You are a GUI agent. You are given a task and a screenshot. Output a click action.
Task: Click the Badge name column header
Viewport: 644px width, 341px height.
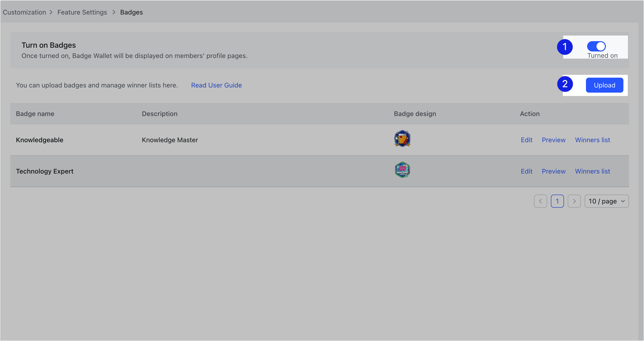pyautogui.click(x=35, y=114)
